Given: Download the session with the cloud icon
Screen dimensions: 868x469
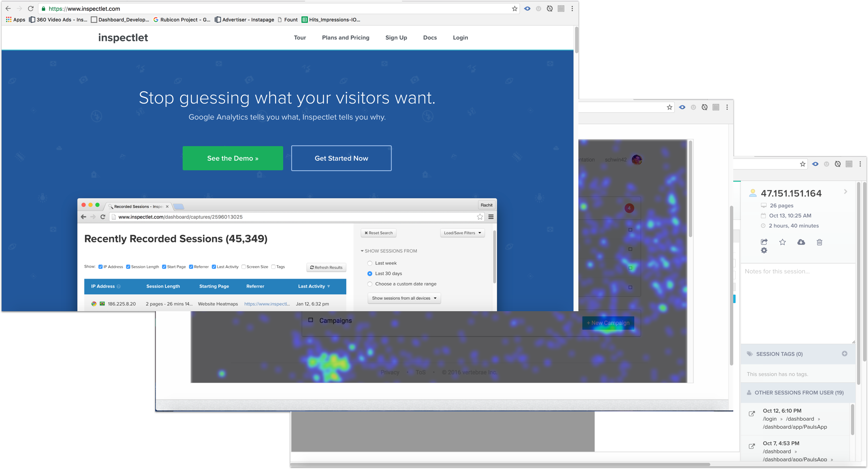Looking at the screenshot, I should point(801,242).
